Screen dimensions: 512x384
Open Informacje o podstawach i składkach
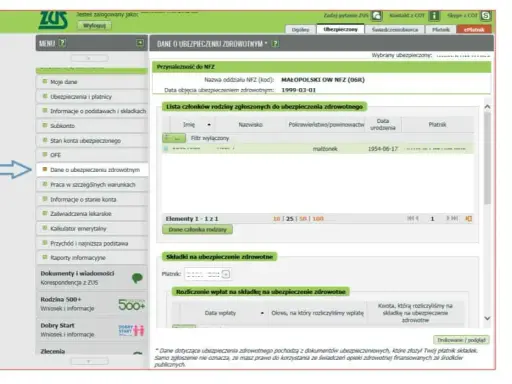click(x=92, y=111)
